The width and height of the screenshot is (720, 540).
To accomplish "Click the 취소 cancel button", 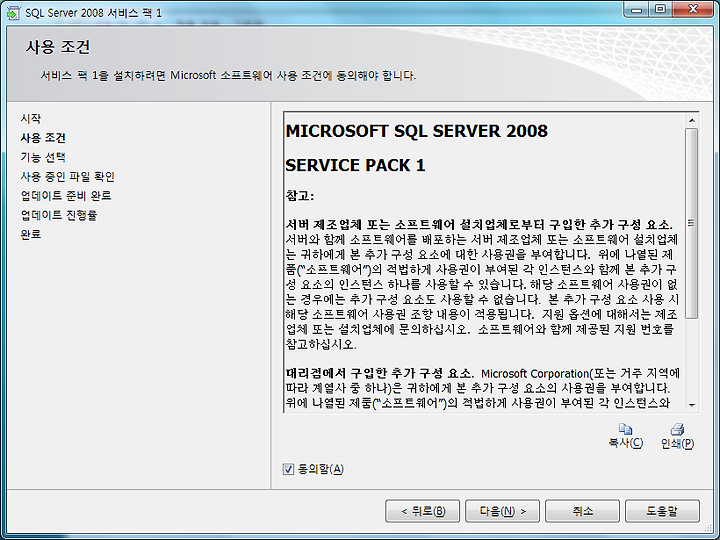I will coord(582,511).
